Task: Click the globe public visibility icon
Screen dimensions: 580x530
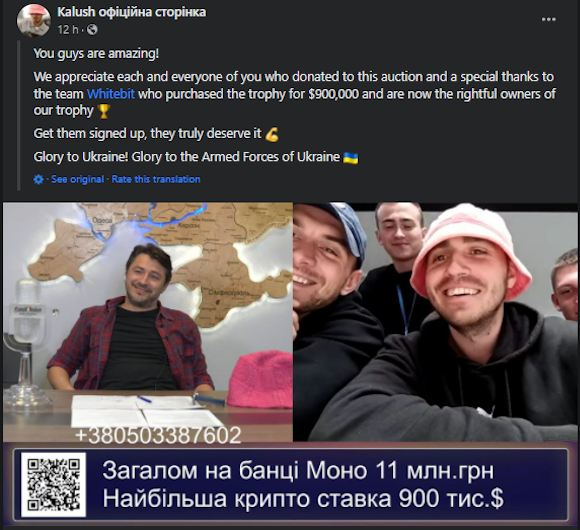Action: [92, 30]
